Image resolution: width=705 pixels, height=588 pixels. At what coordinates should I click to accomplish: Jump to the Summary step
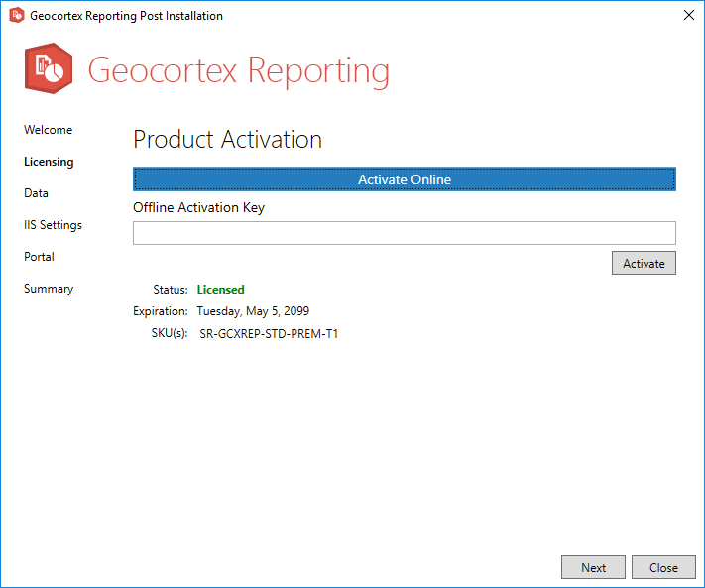tap(50, 289)
